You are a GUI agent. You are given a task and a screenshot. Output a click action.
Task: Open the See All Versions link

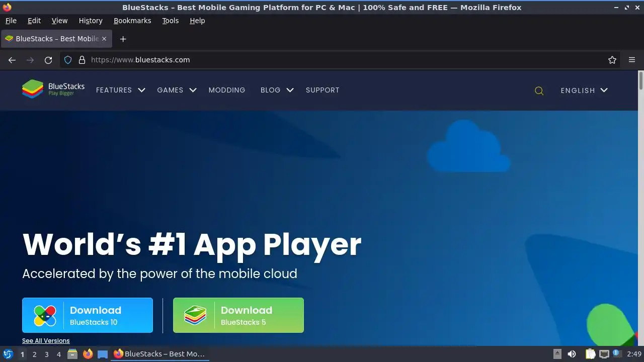pyautogui.click(x=46, y=341)
